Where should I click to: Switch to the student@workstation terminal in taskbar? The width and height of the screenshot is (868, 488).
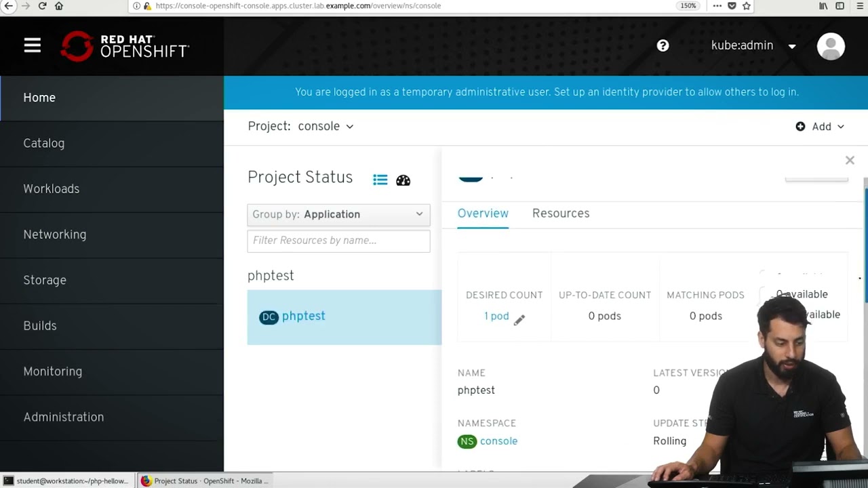(67, 481)
